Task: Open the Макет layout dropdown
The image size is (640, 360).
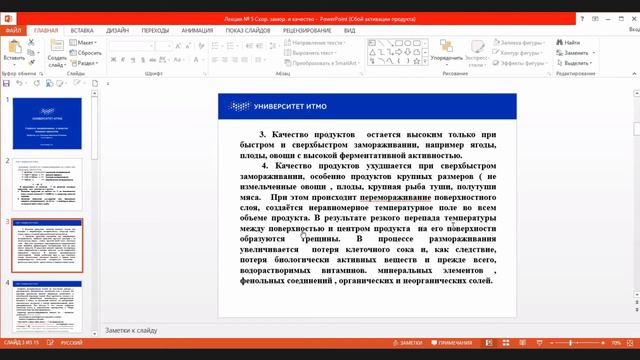Action: (83, 42)
